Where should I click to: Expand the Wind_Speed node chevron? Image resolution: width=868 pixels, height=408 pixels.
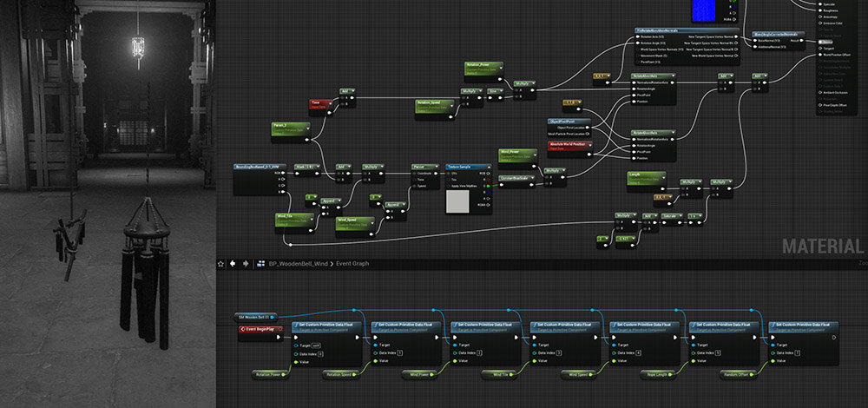[x=372, y=223]
